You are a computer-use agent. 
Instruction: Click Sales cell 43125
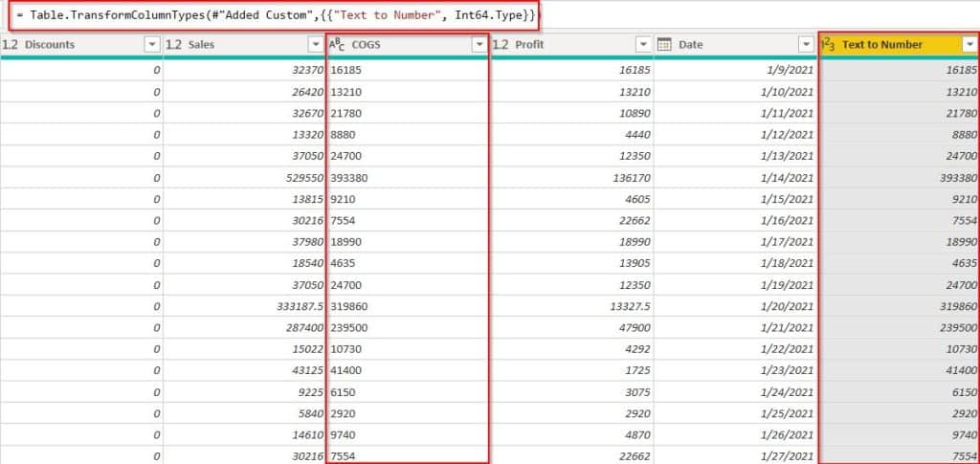244,371
